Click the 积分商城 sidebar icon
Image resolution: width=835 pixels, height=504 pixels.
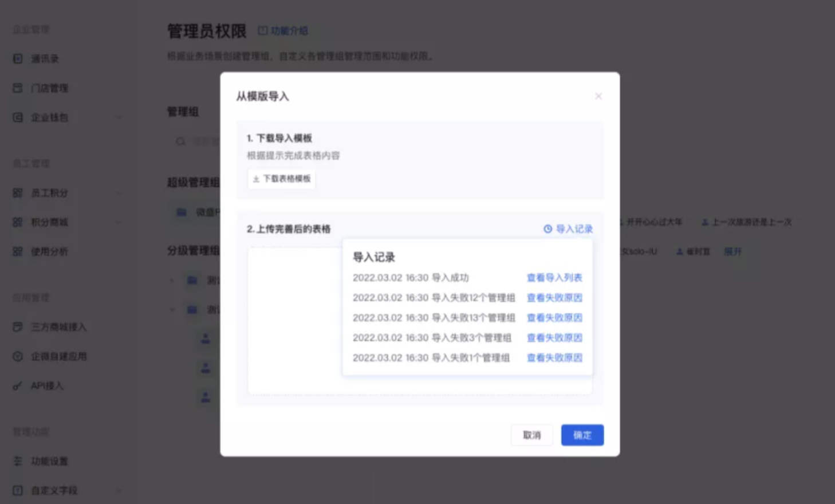coord(18,222)
